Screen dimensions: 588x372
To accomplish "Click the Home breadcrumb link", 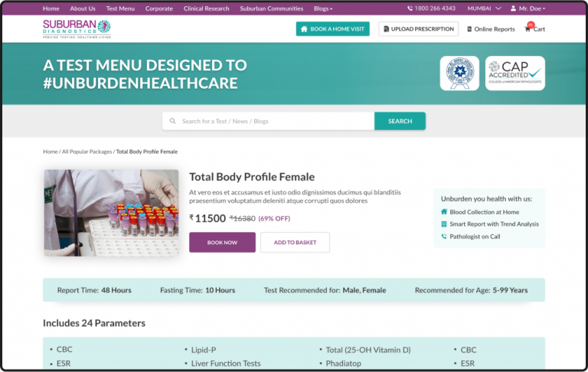I will tap(51, 152).
